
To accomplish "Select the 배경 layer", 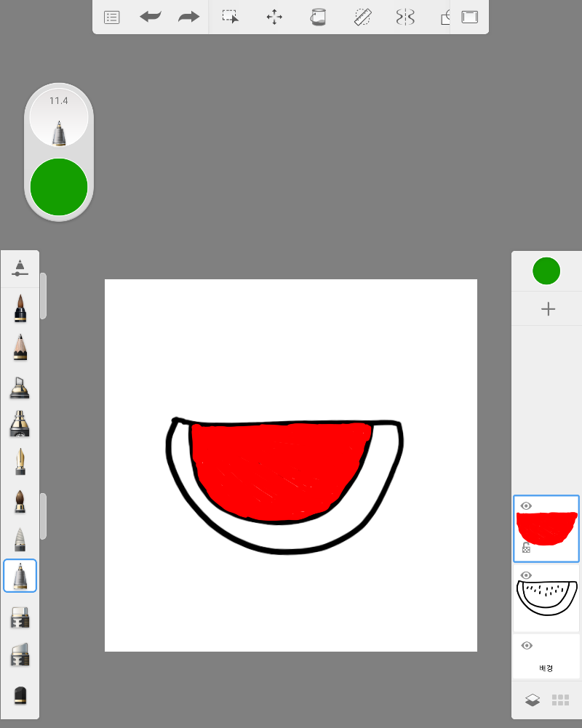I will click(x=546, y=657).
